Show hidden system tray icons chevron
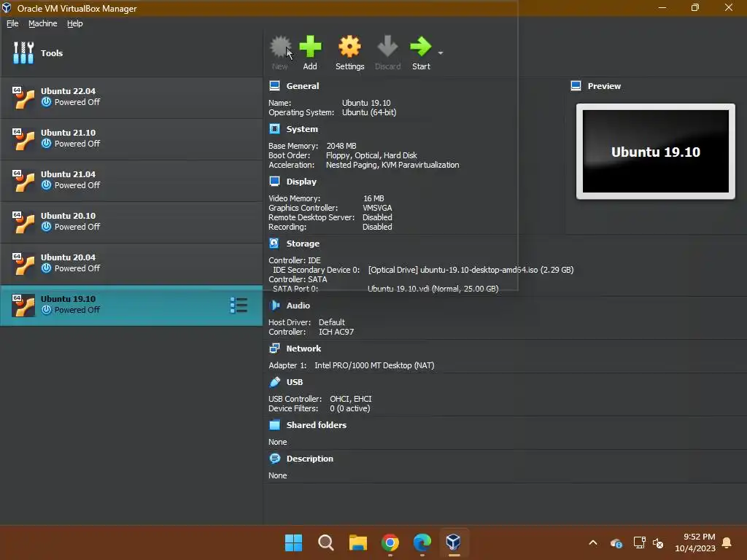 pyautogui.click(x=593, y=542)
